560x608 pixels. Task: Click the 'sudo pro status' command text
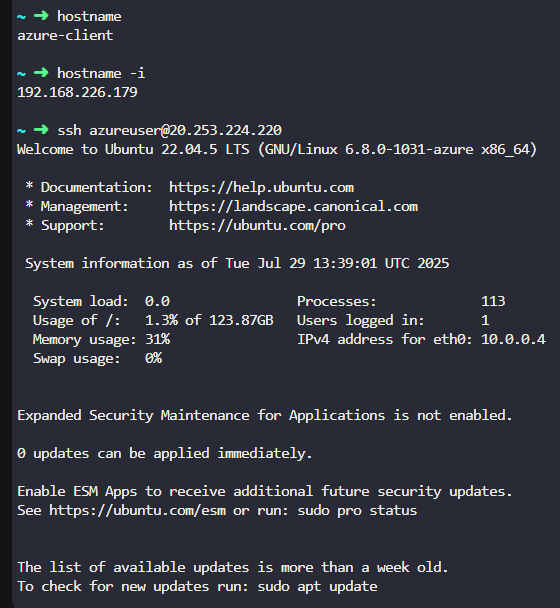point(357,510)
